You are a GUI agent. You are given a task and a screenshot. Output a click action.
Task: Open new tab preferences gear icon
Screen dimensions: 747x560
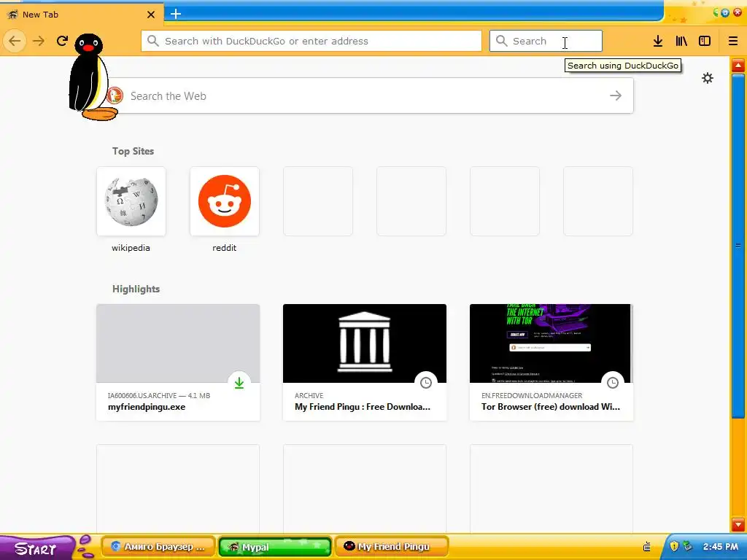(x=708, y=78)
